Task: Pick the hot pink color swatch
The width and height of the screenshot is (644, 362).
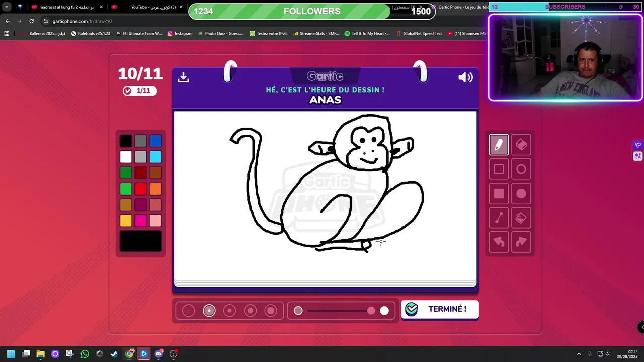Action: click(141, 221)
